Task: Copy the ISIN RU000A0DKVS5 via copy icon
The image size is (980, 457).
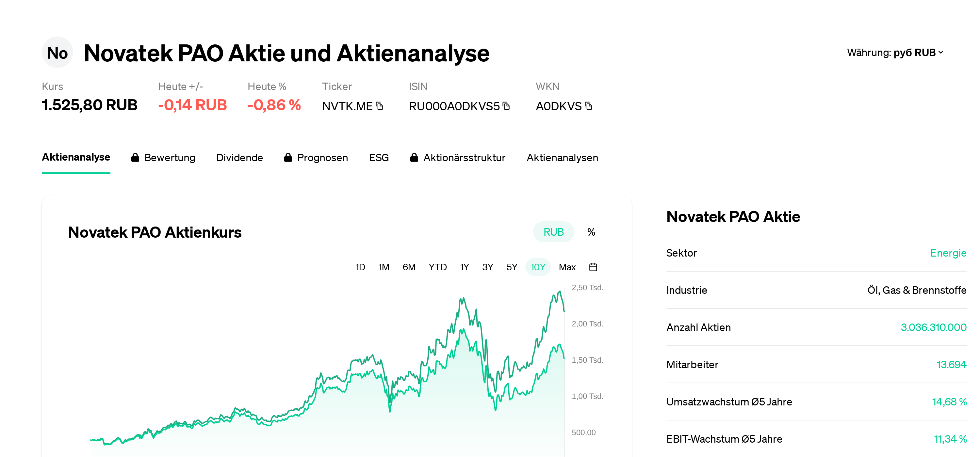Action: coord(506,106)
